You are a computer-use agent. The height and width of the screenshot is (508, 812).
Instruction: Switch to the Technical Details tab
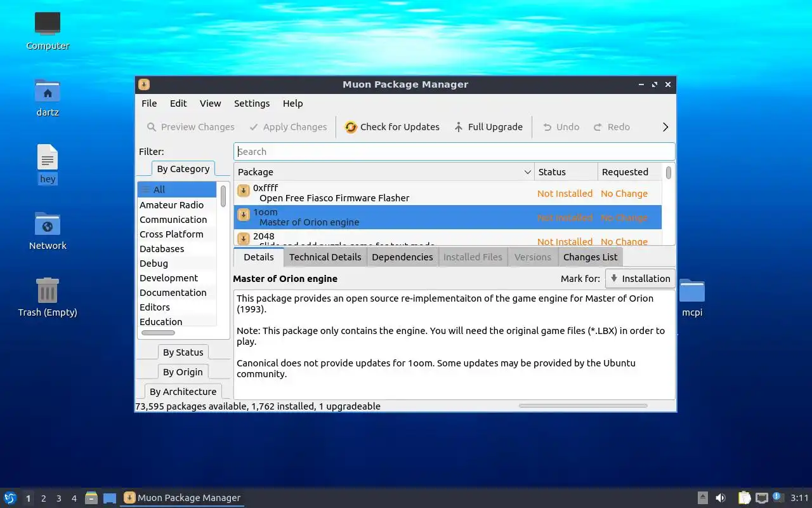click(x=325, y=257)
